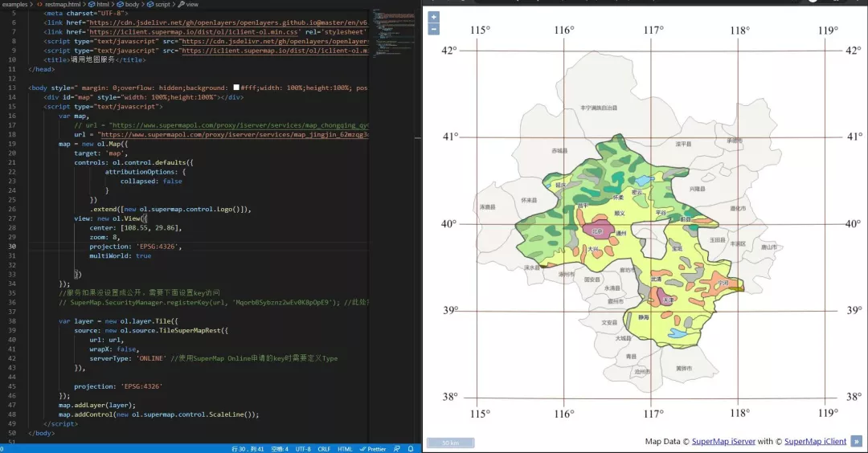Click the editor minimap code overview

(393, 33)
